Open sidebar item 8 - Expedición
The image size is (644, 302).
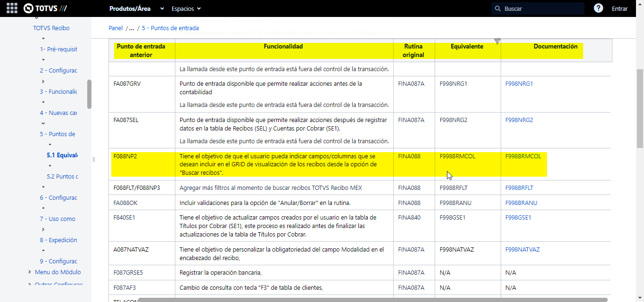(58, 240)
